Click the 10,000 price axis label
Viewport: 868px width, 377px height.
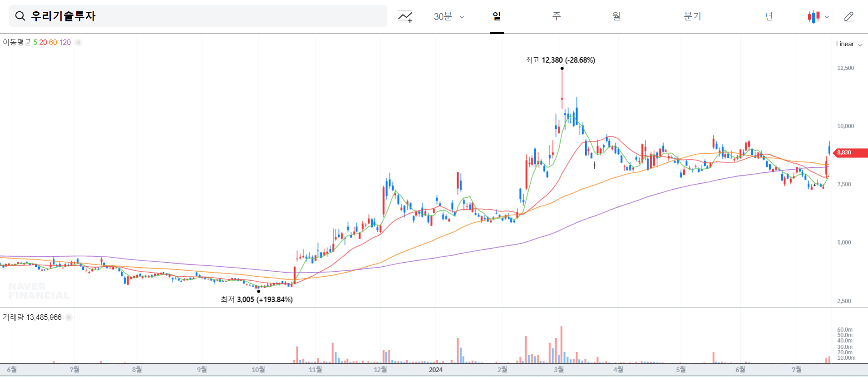tap(845, 126)
